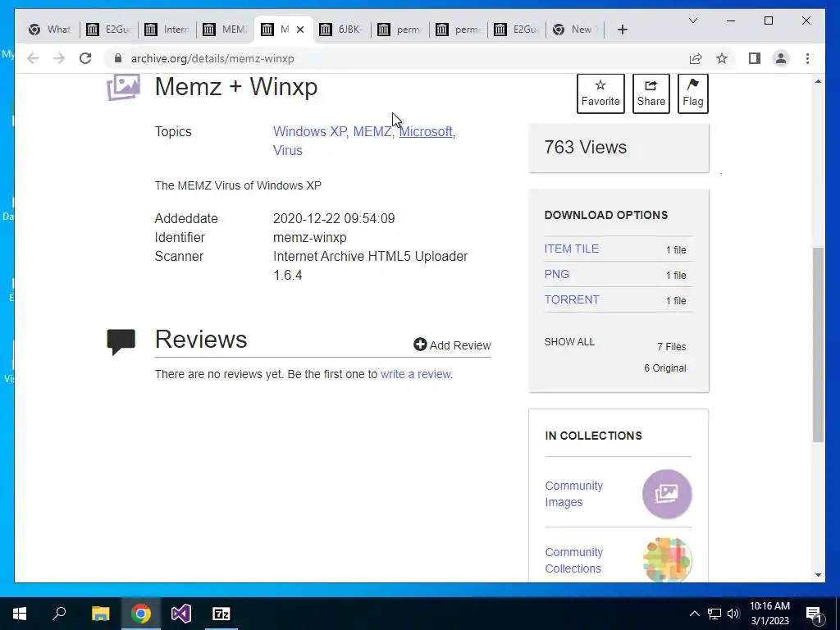Screen dimensions: 840x630
Task: Click the scrollbar up arrow
Action: pyautogui.click(x=818, y=81)
